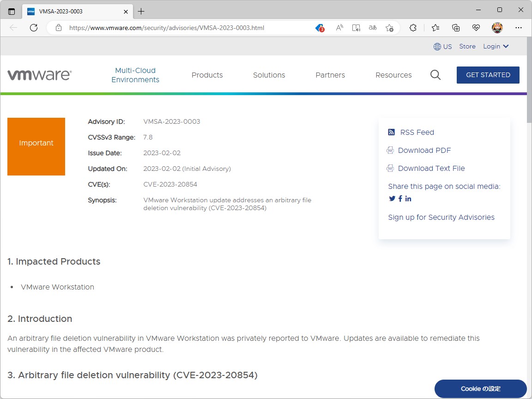Sign up for Security Advisories link
The width and height of the screenshot is (532, 399).
[x=441, y=217]
